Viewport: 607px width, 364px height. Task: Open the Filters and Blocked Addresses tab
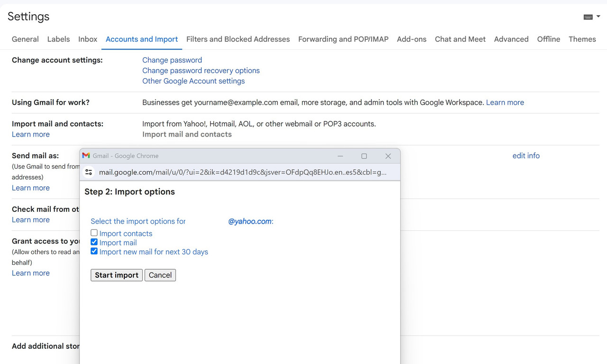pos(238,39)
